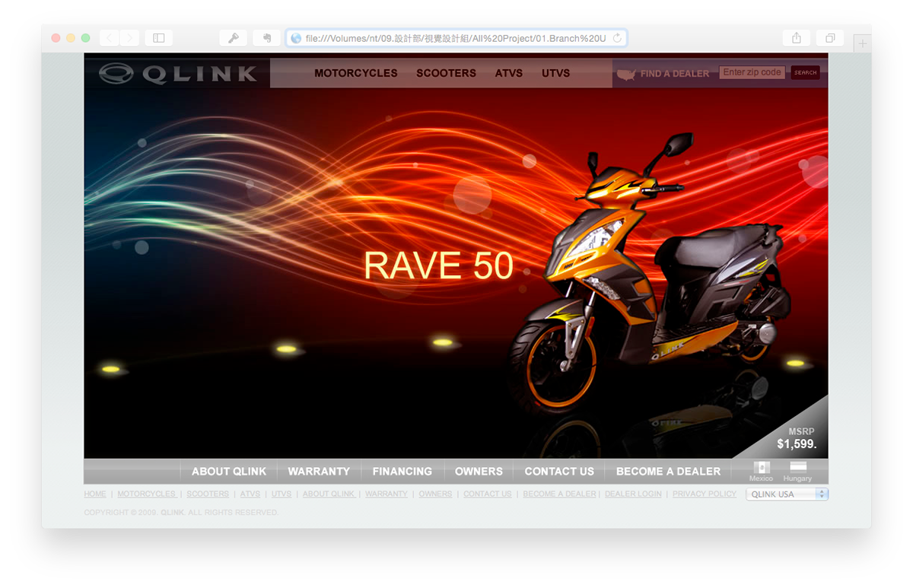Click the RAVE 50 banner title
The image size is (913, 588).
coord(438,265)
